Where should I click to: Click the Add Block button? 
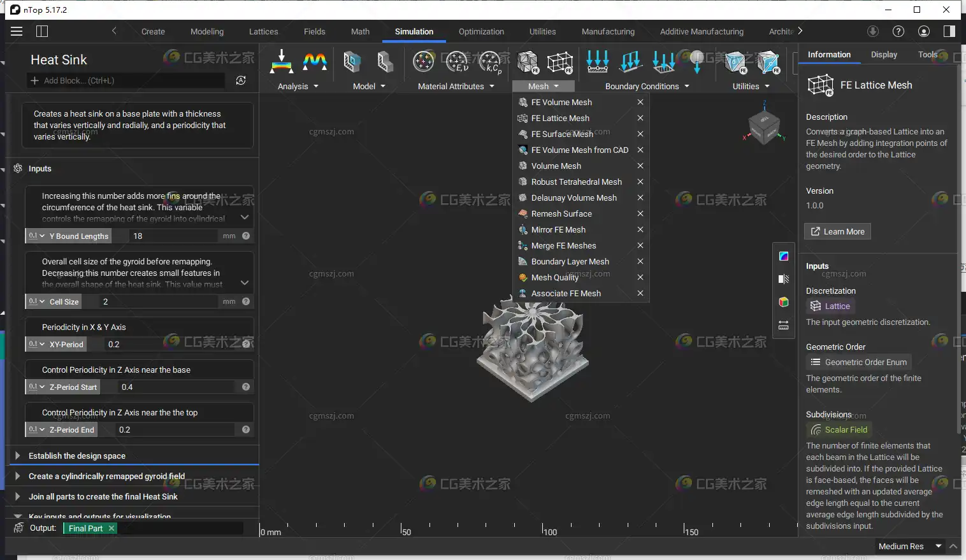(73, 80)
